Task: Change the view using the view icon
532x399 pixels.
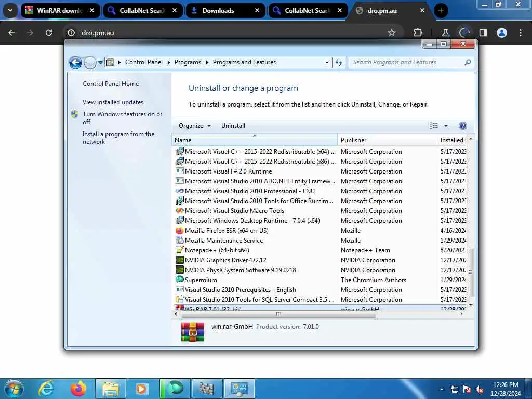Action: [x=434, y=126]
